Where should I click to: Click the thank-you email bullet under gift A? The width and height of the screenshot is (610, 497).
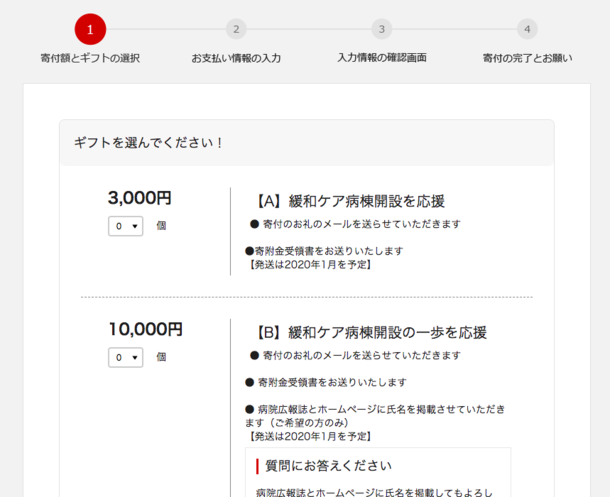pyautogui.click(x=355, y=224)
